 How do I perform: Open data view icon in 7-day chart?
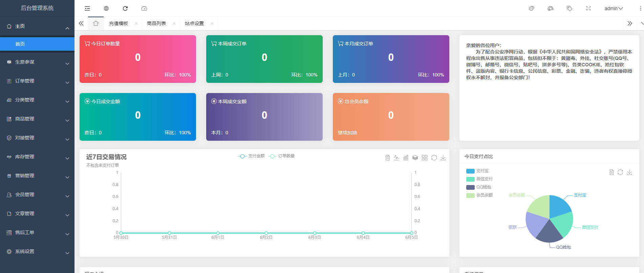[x=388, y=158]
